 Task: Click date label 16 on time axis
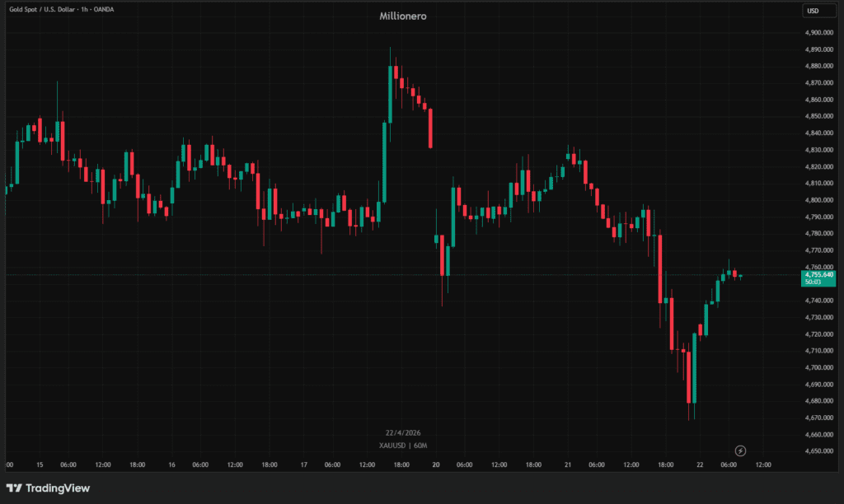pyautogui.click(x=171, y=464)
